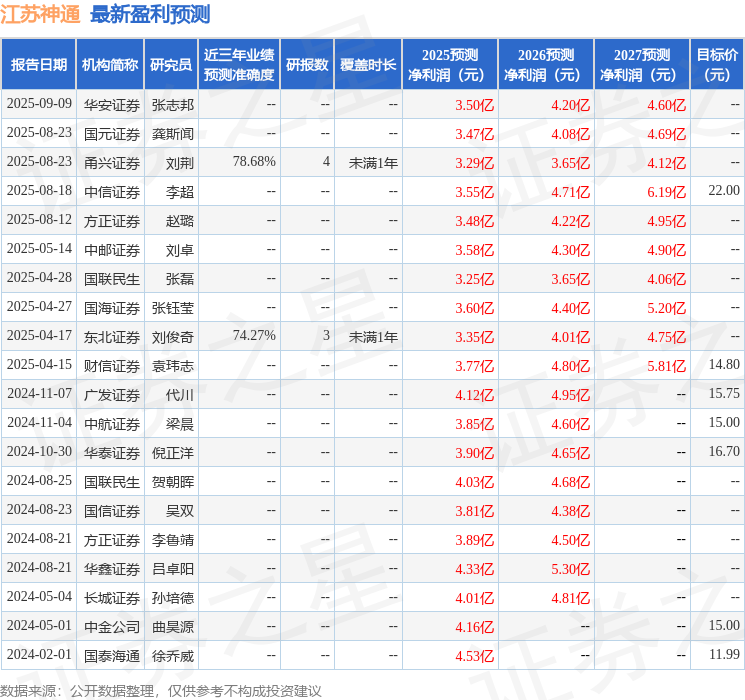Viewport: 745px width, 700px height.
Task: Select the 财信证券 institution cell
Action: point(112,366)
